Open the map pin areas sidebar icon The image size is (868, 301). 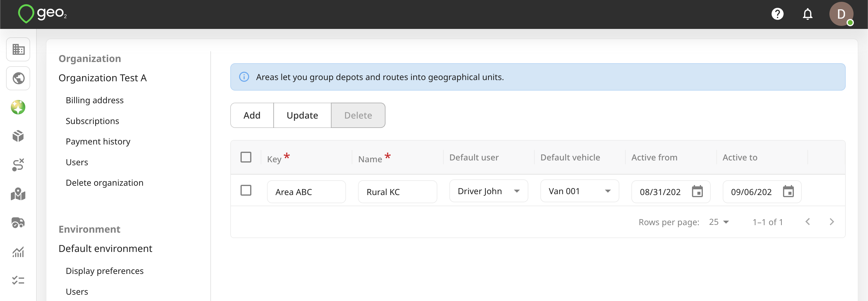click(x=18, y=194)
